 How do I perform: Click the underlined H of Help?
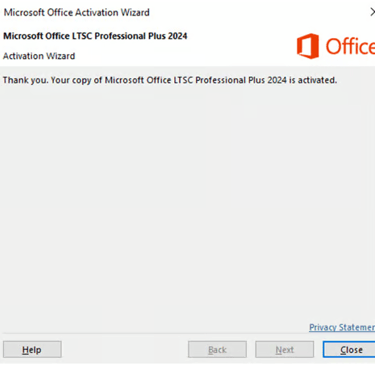pyautogui.click(x=25, y=350)
